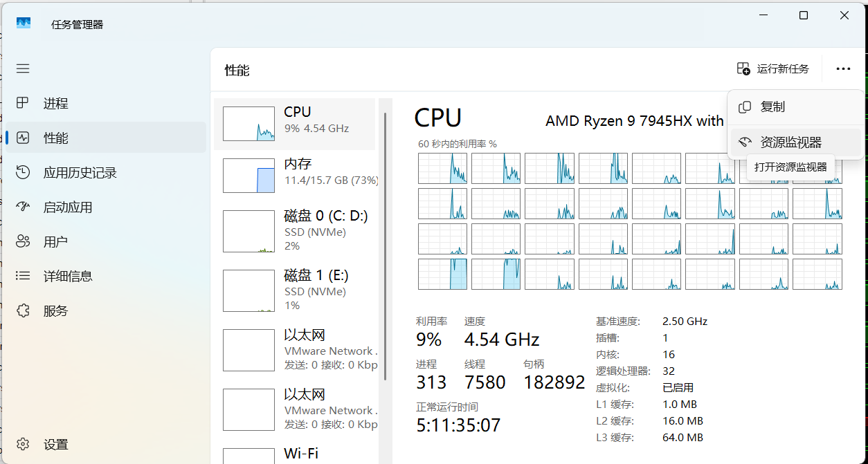Click the large CPU heading
Image resolution: width=868 pixels, height=464 pixels.
point(437,118)
